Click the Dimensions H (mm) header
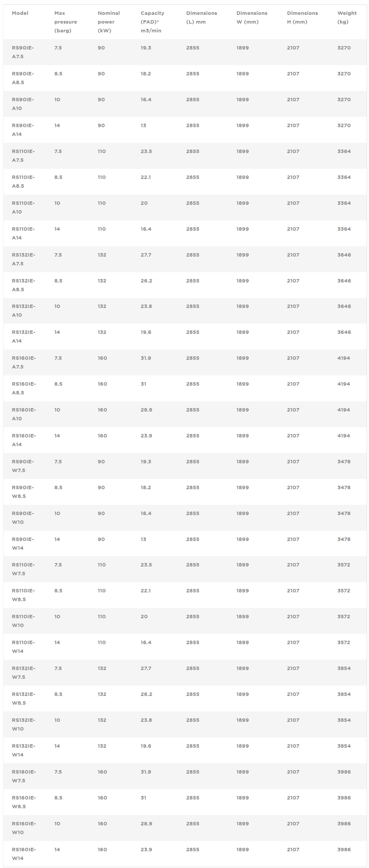The width and height of the screenshot is (369, 868). [302, 18]
